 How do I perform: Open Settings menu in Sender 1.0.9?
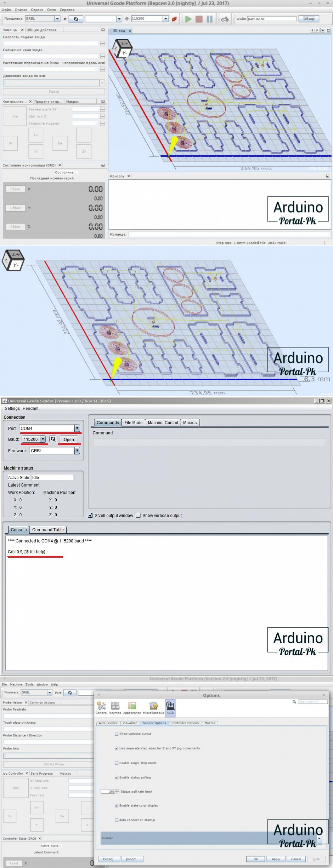[x=12, y=408]
